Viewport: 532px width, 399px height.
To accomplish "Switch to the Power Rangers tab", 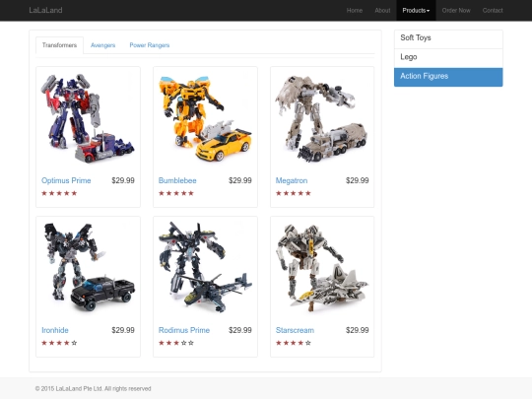I will point(150,45).
